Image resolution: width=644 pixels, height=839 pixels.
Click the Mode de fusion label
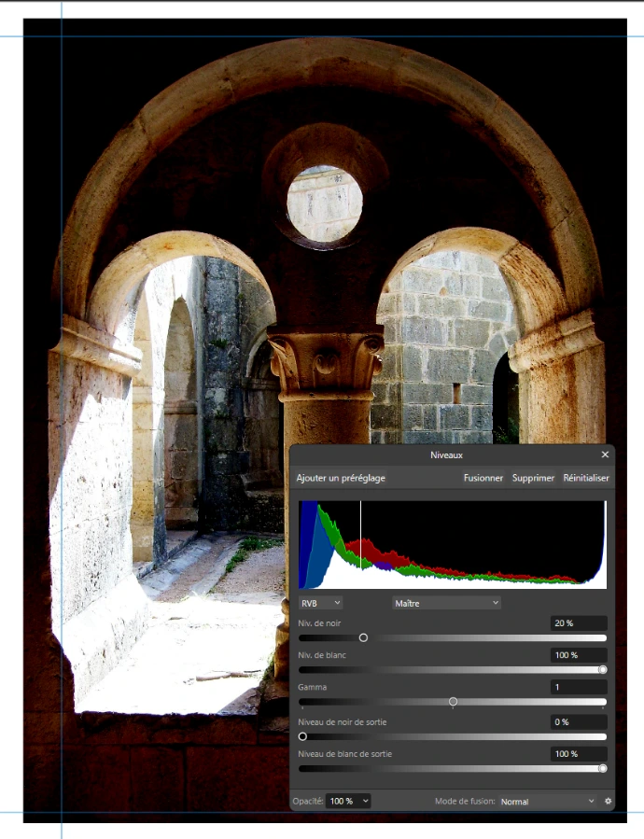pos(465,801)
